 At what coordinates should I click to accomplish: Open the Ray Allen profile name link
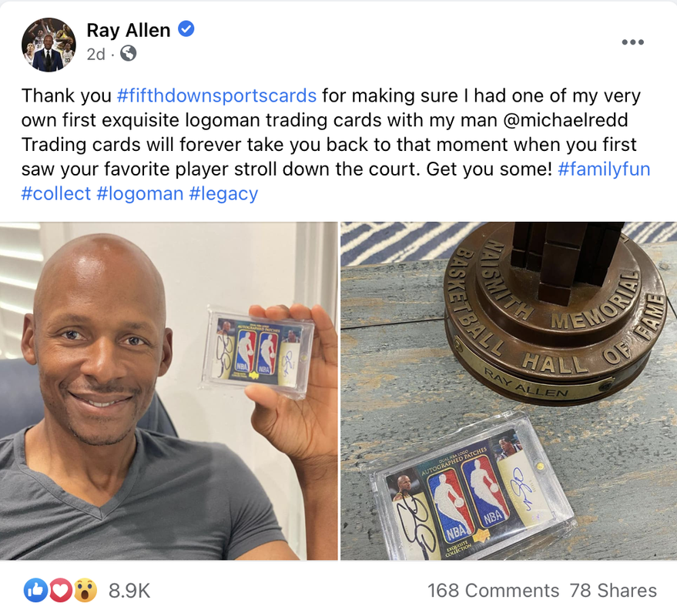pyautogui.click(x=128, y=30)
